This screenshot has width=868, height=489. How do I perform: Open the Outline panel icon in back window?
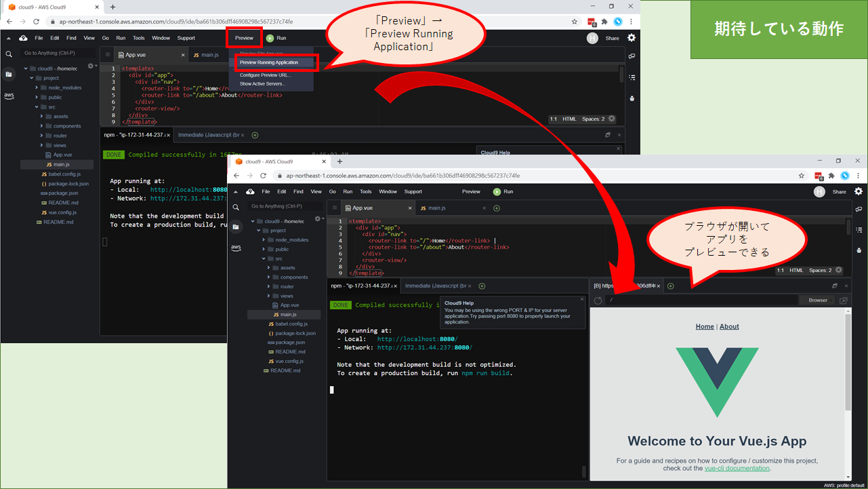(632, 77)
